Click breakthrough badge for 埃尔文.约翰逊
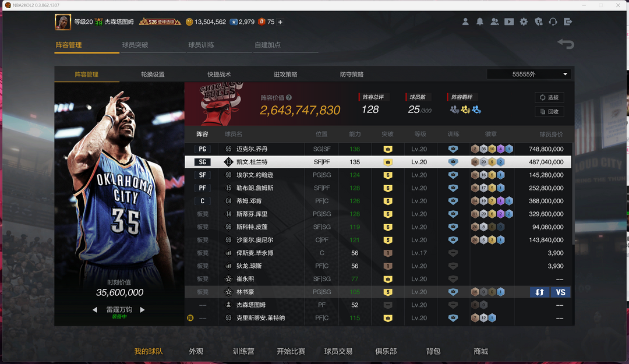This screenshot has width=629, height=364. (x=387, y=175)
